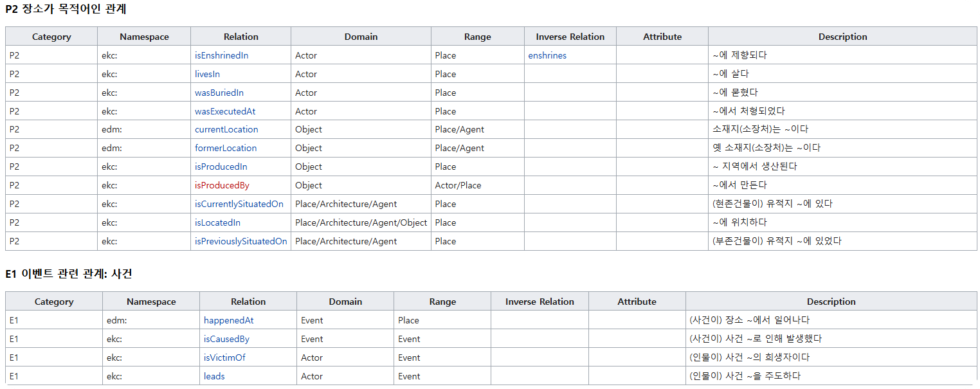
Task: Follow the isProducedIn link
Action: tap(221, 167)
